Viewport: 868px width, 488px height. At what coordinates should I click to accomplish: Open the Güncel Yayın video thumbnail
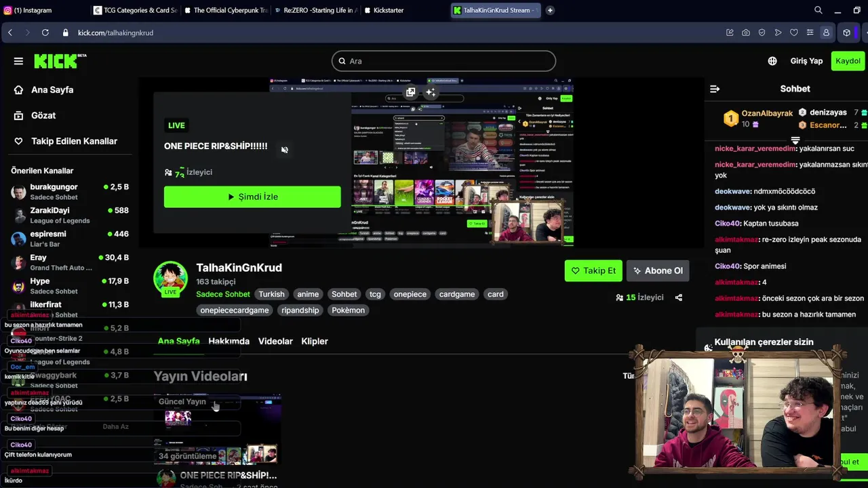coord(218,430)
